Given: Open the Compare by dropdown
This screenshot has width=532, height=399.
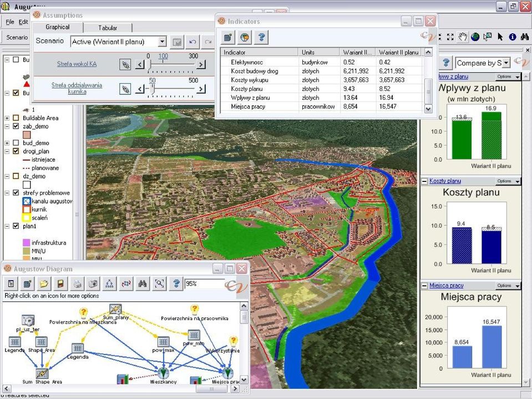Looking at the screenshot, I should (x=506, y=63).
